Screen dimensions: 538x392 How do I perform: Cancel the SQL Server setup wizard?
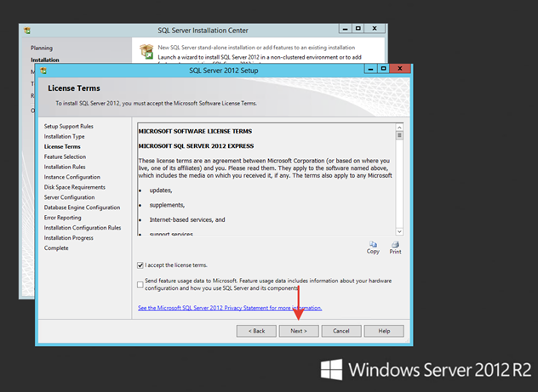[x=341, y=331]
